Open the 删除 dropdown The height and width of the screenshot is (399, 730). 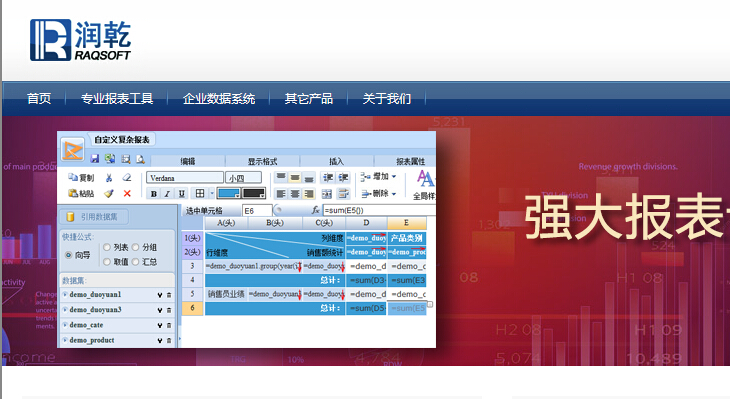(379, 193)
